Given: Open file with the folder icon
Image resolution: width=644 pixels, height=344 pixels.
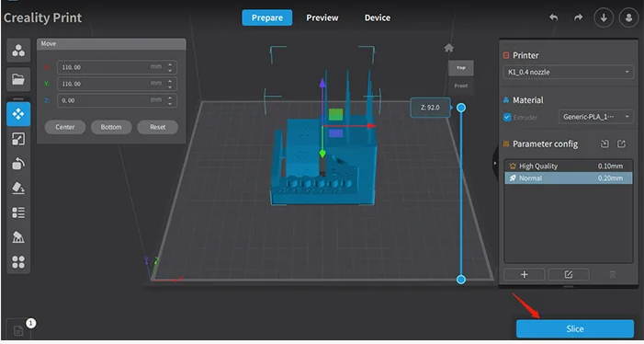Looking at the screenshot, I should 18,79.
